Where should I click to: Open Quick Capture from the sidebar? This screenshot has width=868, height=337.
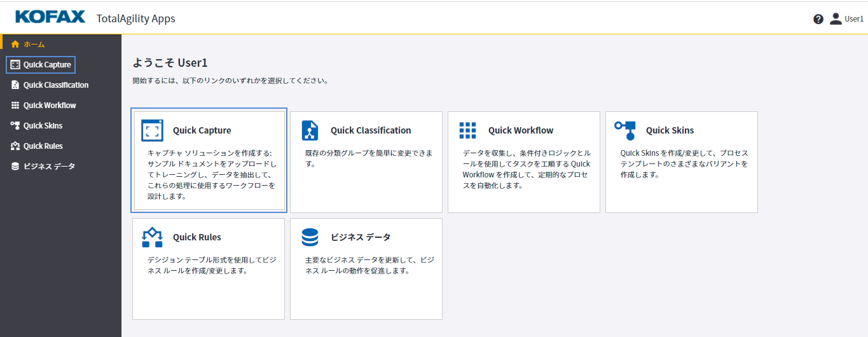(x=47, y=65)
